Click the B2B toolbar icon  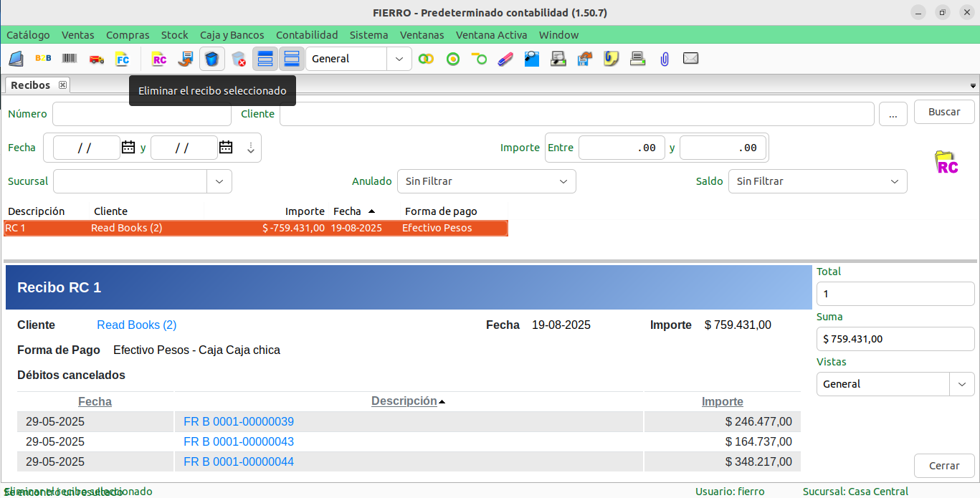click(x=43, y=59)
